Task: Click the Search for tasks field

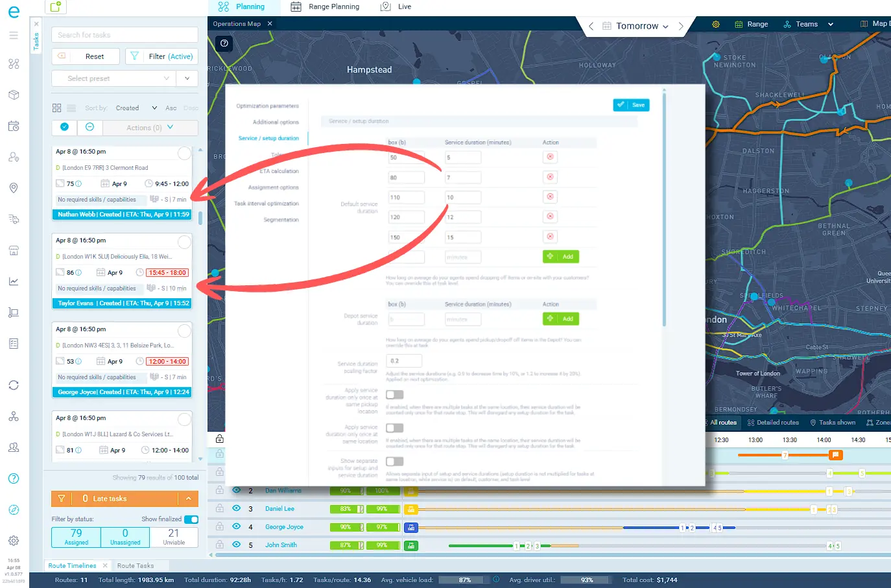Action: click(125, 35)
